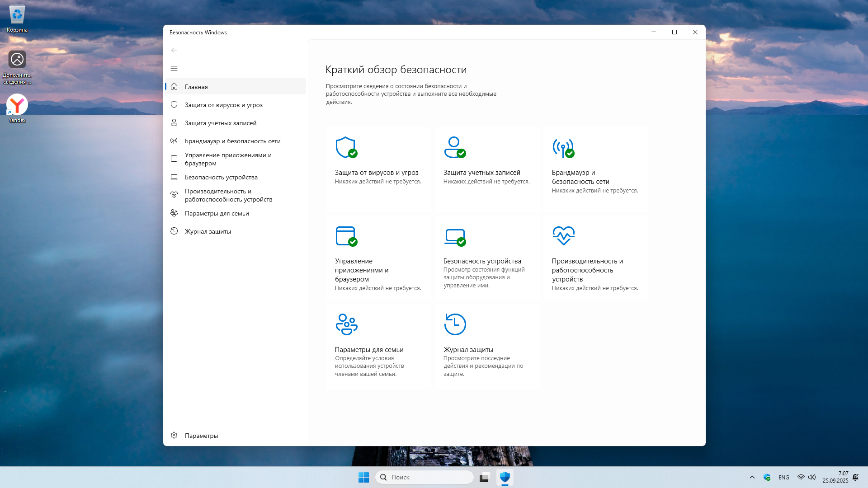
Task: Open 'Параметры' settings at sidebar bottom
Action: click(201, 436)
